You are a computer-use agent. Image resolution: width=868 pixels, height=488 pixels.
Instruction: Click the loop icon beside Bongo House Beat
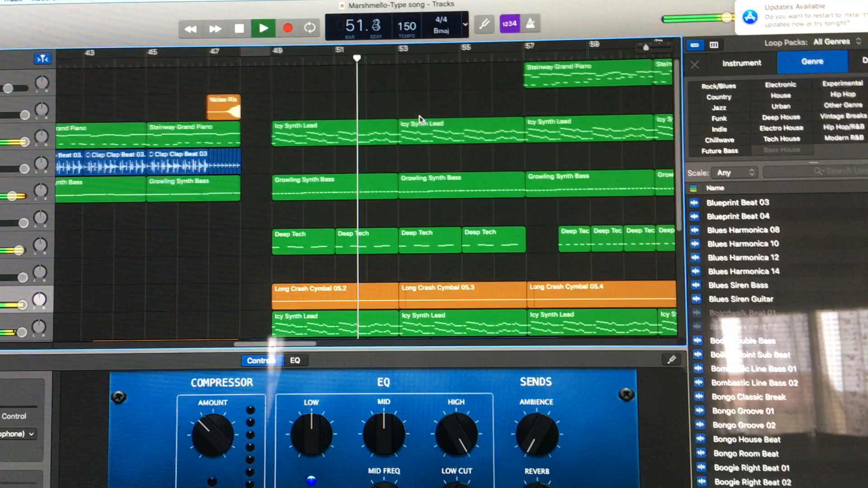(700, 439)
